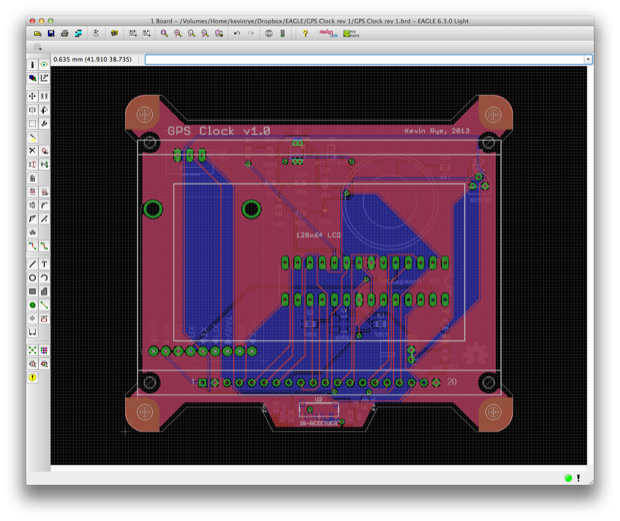Select the Delete X tool
Image resolution: width=620 pixels, height=521 pixels.
click(x=32, y=151)
